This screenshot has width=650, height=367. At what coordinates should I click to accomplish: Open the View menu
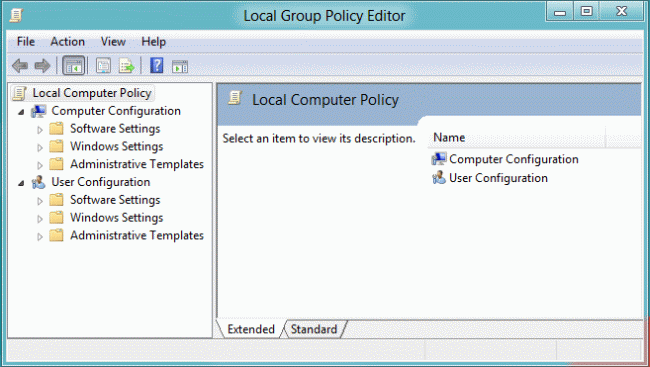[x=113, y=41]
